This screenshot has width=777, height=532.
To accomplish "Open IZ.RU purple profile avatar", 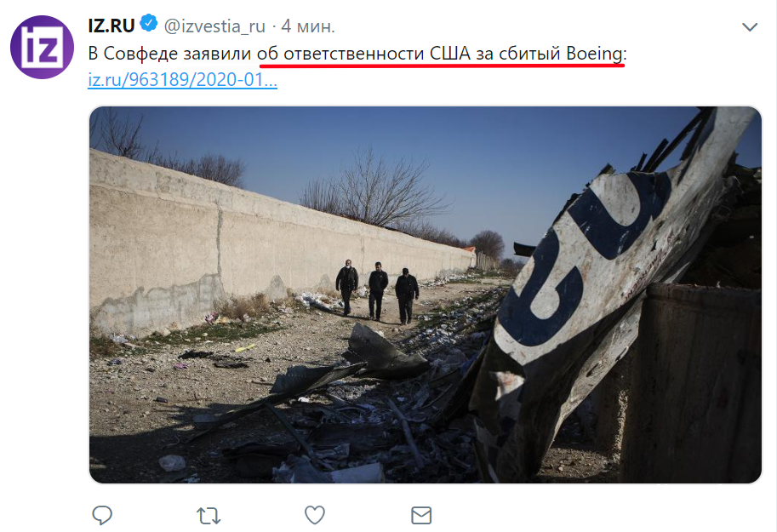I will click(42, 47).
